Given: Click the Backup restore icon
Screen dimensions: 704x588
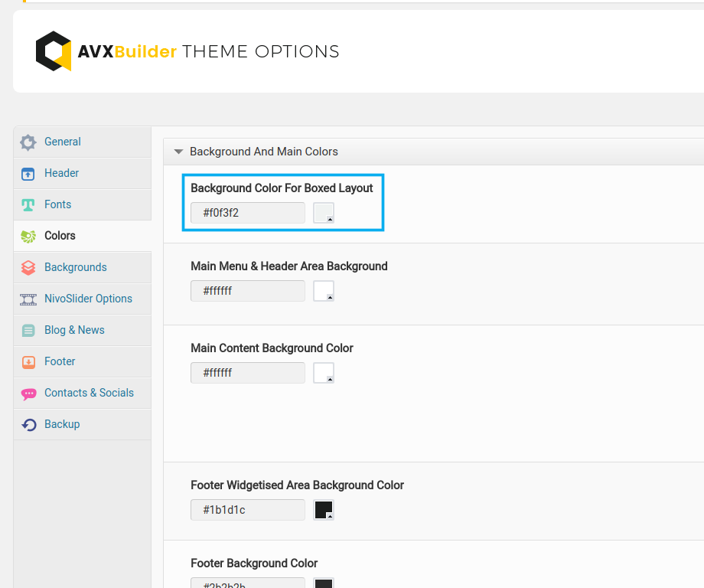Looking at the screenshot, I should tap(28, 425).
